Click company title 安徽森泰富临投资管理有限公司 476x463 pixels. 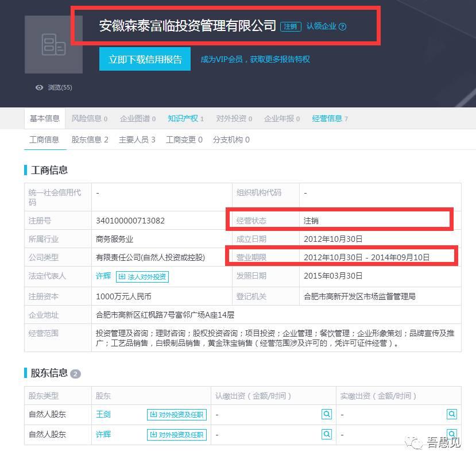pyautogui.click(x=188, y=25)
